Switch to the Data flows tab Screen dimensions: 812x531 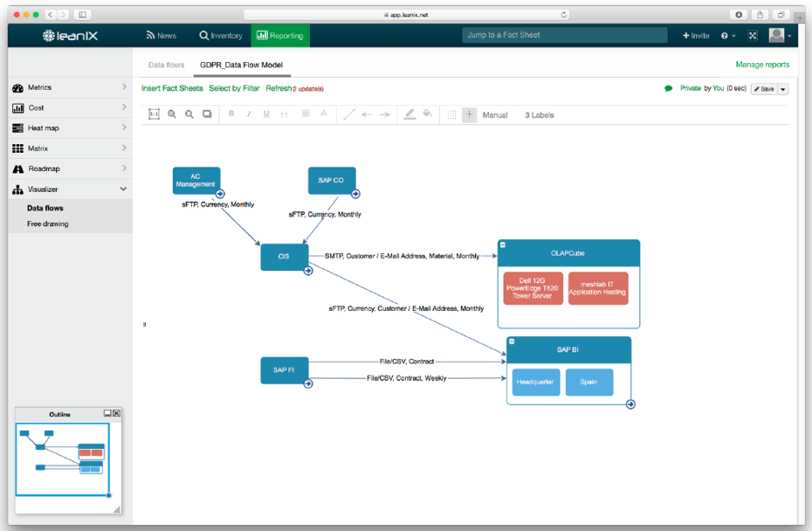pos(166,65)
